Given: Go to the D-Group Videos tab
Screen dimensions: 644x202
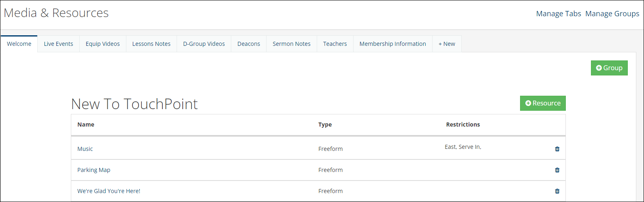Looking at the screenshot, I should coord(204,44).
